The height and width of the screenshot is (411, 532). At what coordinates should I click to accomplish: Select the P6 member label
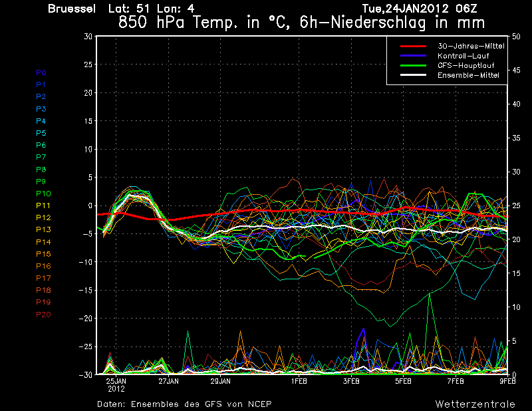(41, 145)
